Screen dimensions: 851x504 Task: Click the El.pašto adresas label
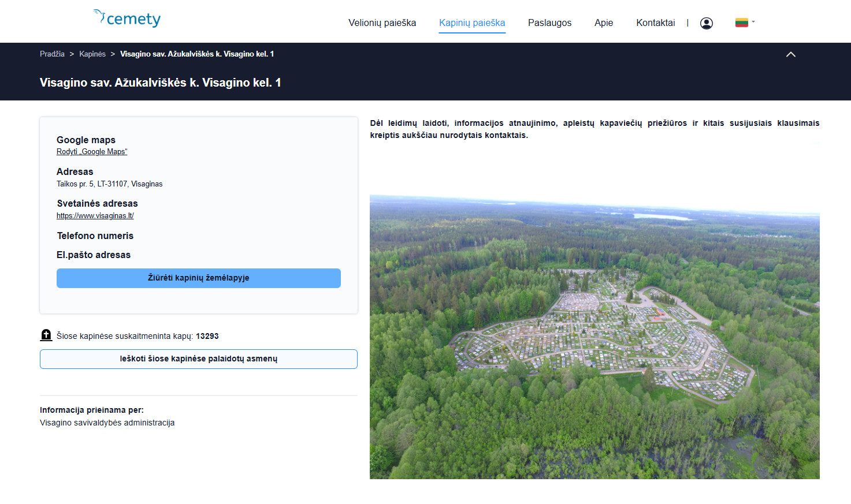coord(94,255)
